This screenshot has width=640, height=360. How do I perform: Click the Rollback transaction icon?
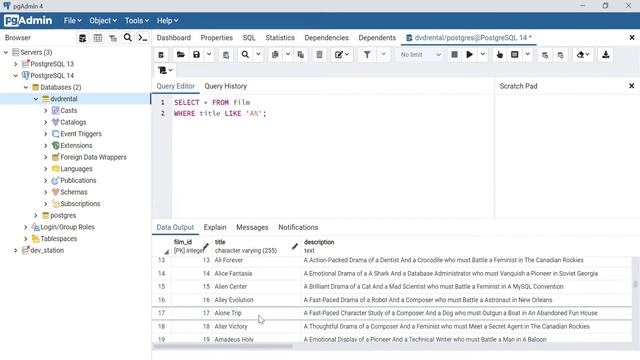point(560,55)
